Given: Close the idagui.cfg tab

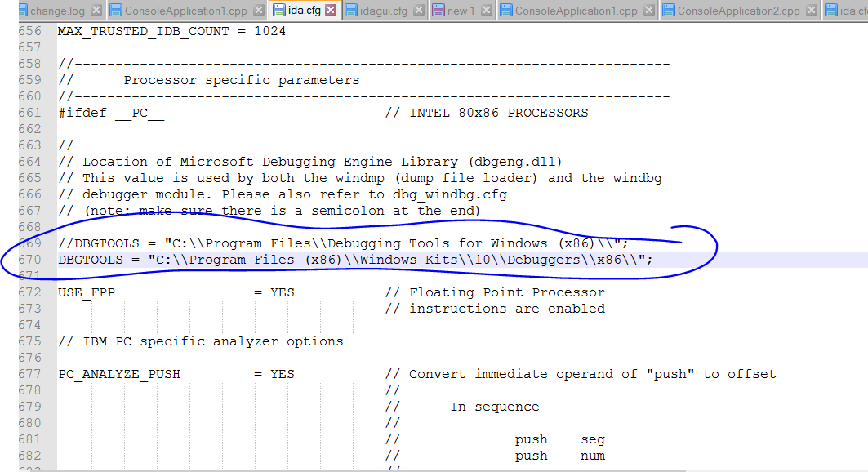Looking at the screenshot, I should tap(418, 11).
